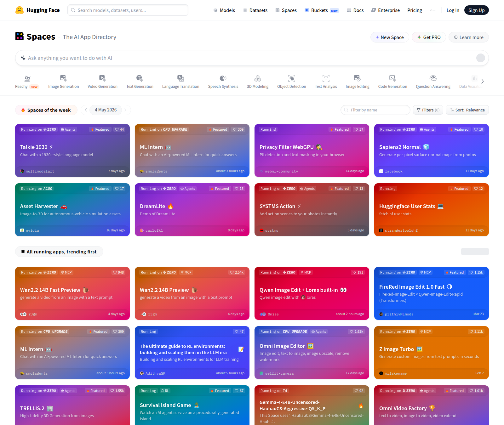Open the 3D Modeling category icon
Image resolution: width=504 pixels, height=425 pixels.
tap(258, 78)
